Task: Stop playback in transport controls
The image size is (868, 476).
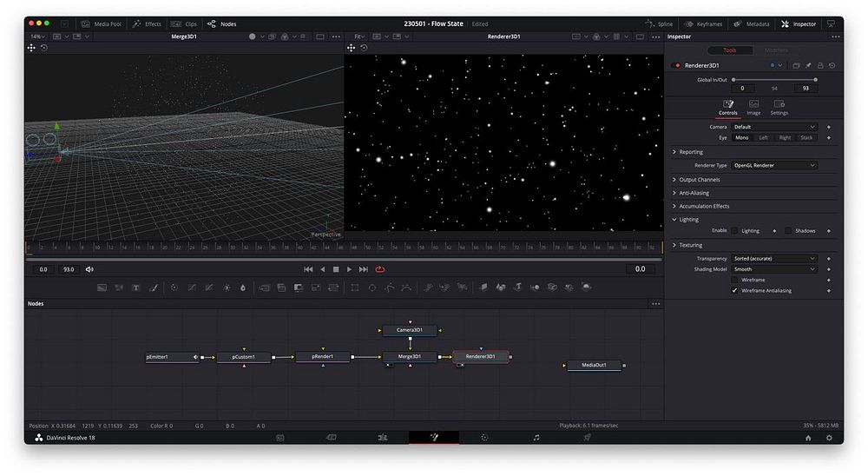Action: tap(336, 269)
